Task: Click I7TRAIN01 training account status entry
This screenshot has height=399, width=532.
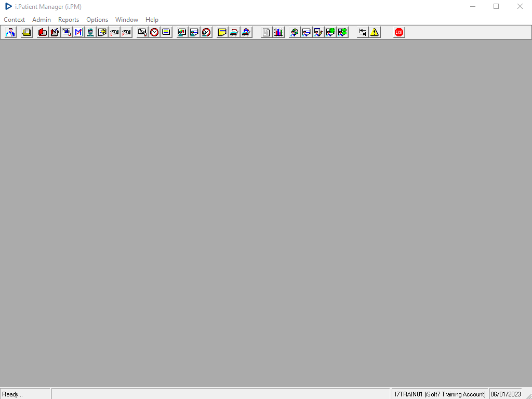Action: (x=440, y=394)
